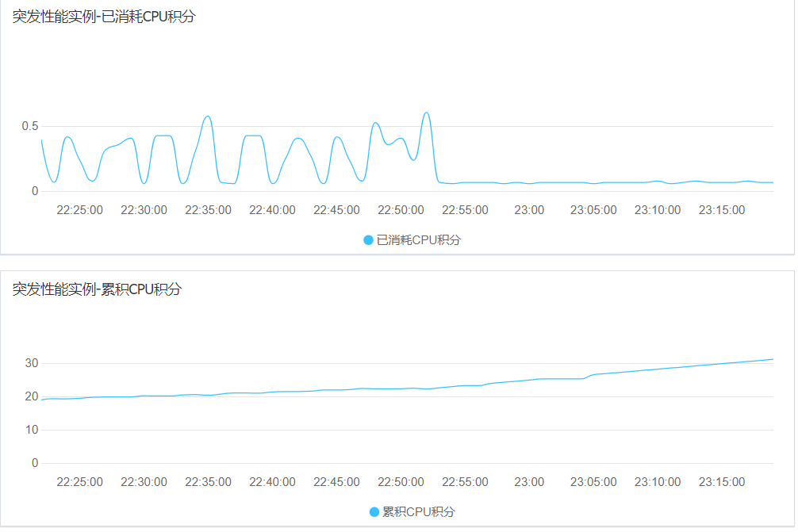This screenshot has width=798, height=532.
Task: Click the 20 y-axis label on the bottom chart
Action: coord(31,396)
